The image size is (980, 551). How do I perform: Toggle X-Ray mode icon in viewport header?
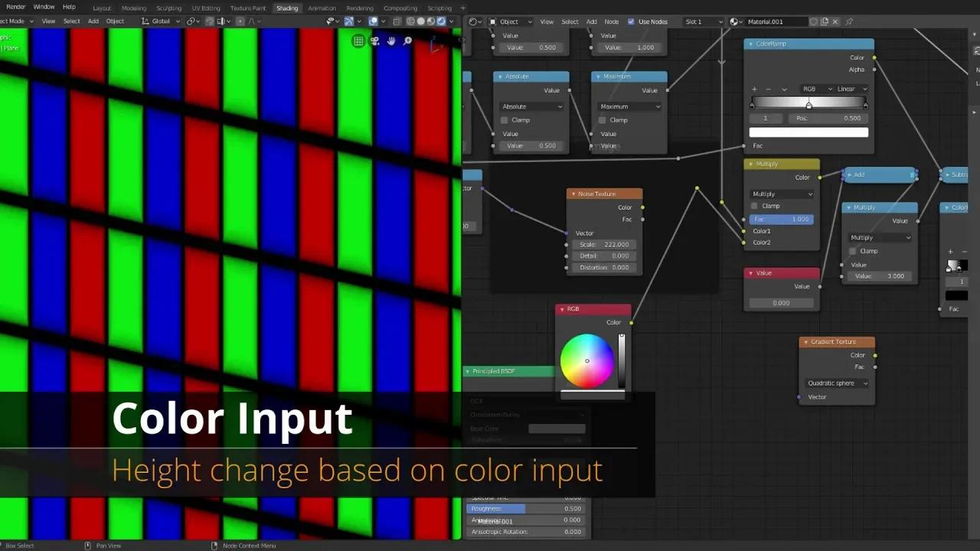pyautogui.click(x=396, y=21)
